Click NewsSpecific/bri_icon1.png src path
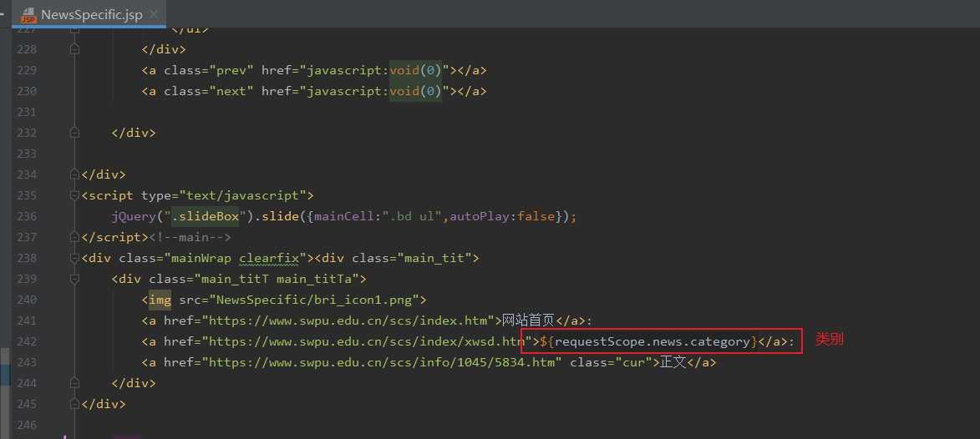This screenshot has height=439, width=980. click(315, 300)
